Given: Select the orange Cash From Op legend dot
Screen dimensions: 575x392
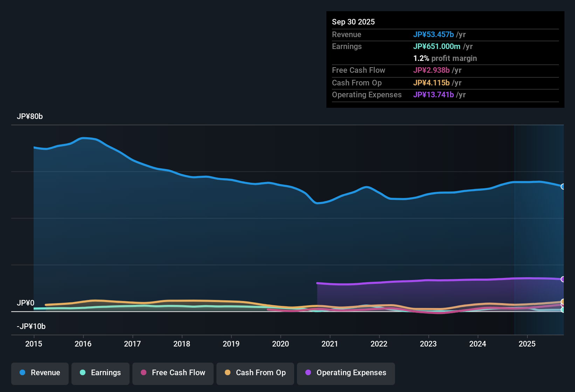Looking at the screenshot, I should (227, 373).
